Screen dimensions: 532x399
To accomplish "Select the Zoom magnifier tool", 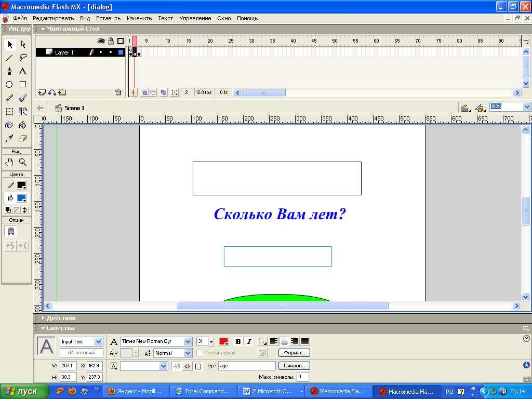I will coord(23,162).
